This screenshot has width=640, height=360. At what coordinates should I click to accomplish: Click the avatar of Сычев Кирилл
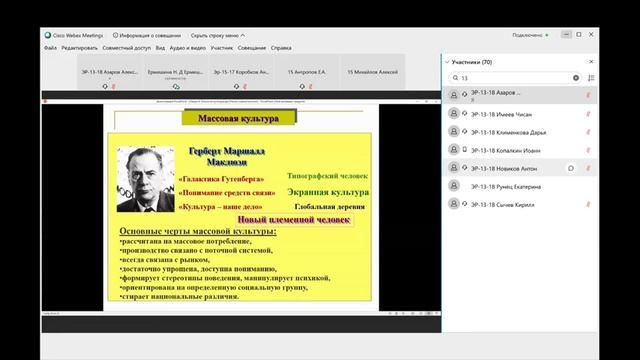453,203
